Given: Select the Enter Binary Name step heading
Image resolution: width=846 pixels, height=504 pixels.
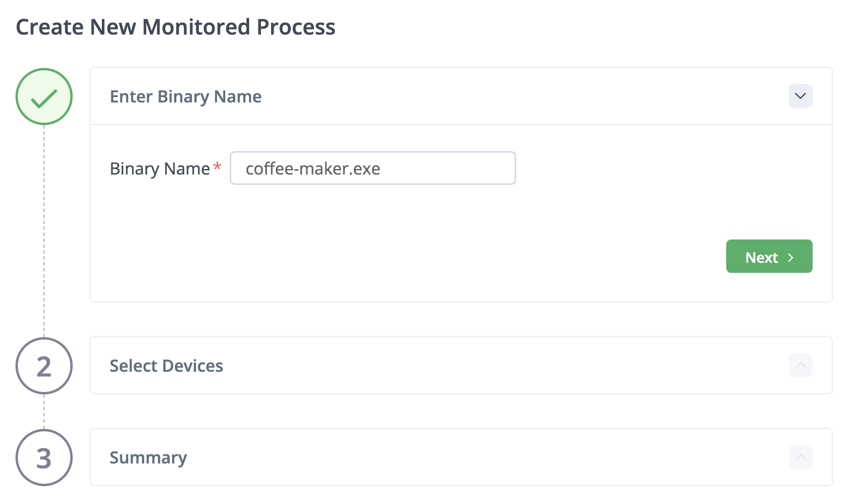Looking at the screenshot, I should click(x=185, y=97).
